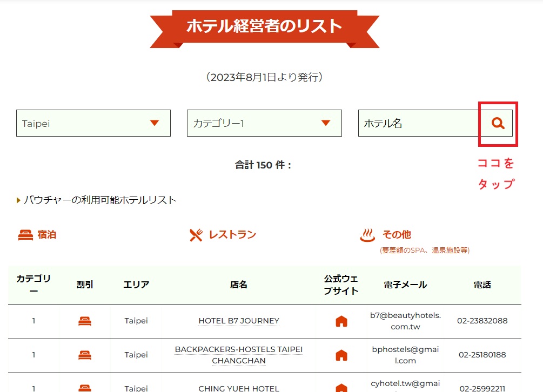This screenshot has height=392, width=543.
Task: Click the b7@beautyhotels.com.tw email address
Action: pos(405,321)
